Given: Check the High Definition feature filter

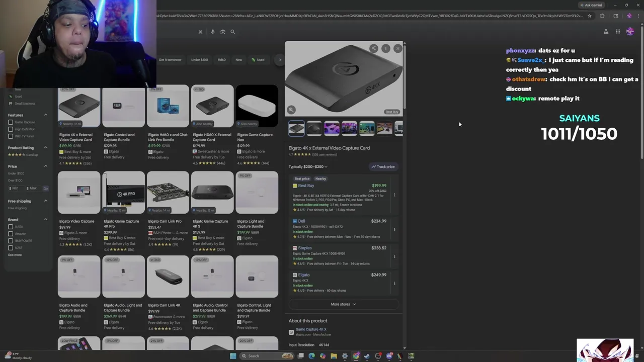Looking at the screenshot, I should pos(11,129).
